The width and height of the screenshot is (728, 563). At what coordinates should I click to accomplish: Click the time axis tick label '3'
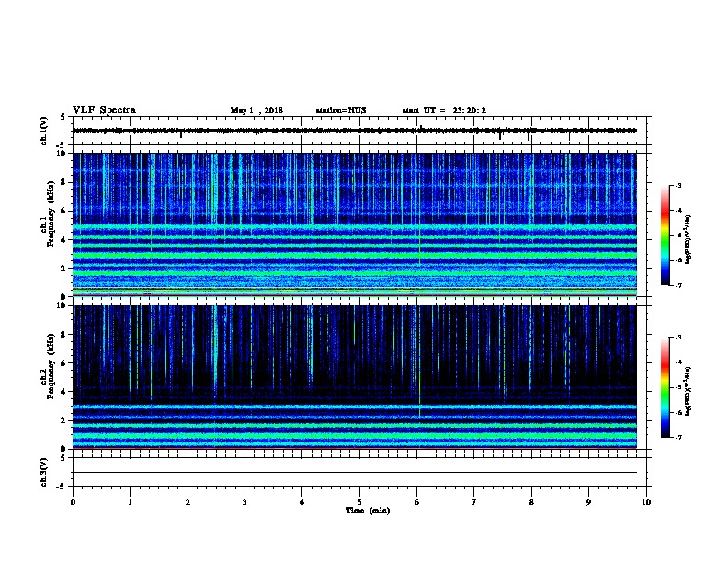click(245, 502)
